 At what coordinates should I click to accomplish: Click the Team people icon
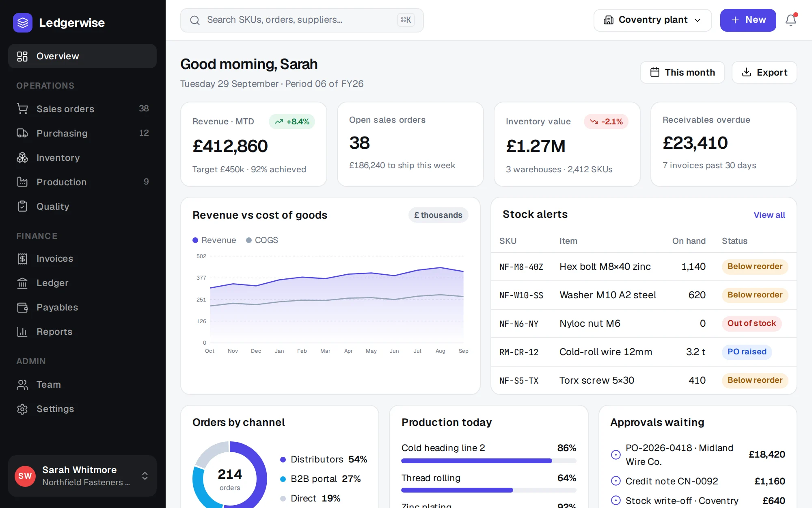point(22,384)
